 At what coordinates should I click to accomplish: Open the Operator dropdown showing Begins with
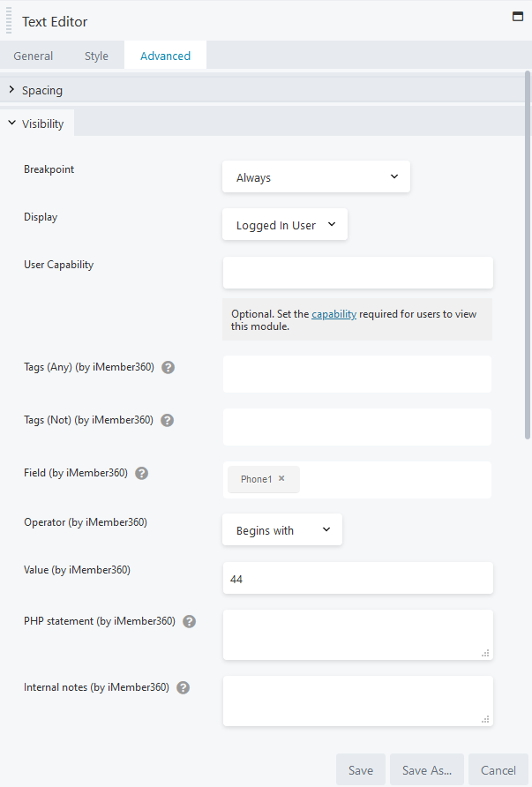281,529
